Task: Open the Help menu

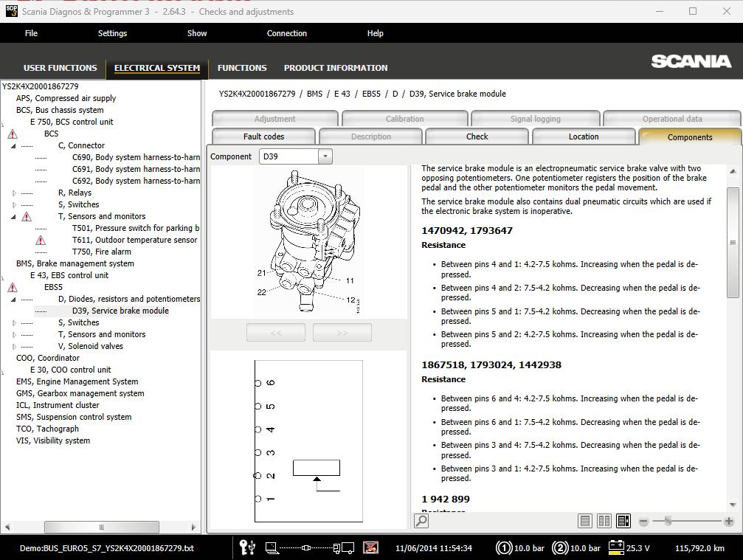Action: 376,33
